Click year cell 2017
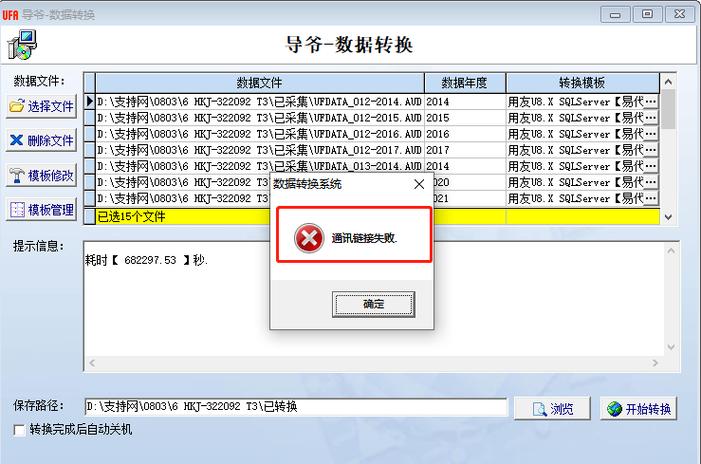 [x=465, y=150]
